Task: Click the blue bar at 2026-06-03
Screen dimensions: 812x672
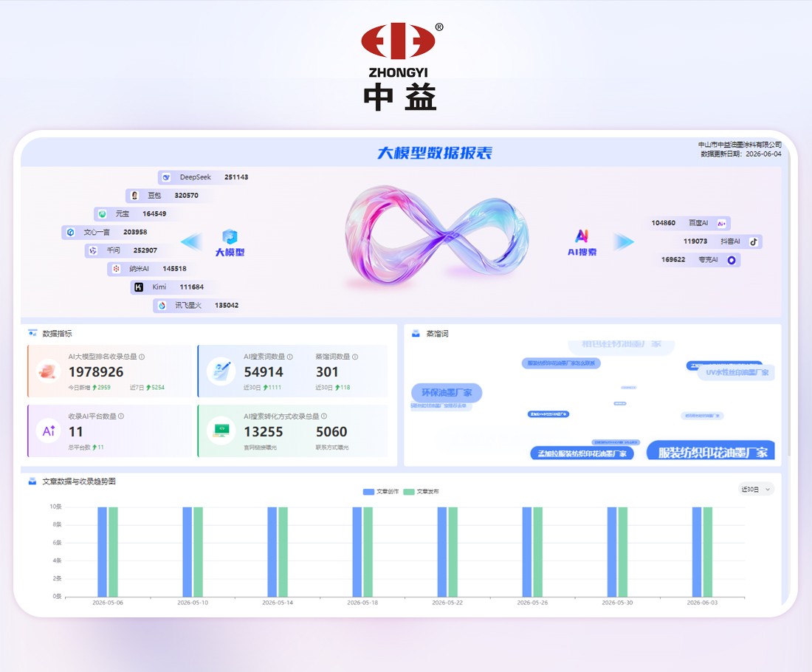Action: pyautogui.click(x=697, y=552)
